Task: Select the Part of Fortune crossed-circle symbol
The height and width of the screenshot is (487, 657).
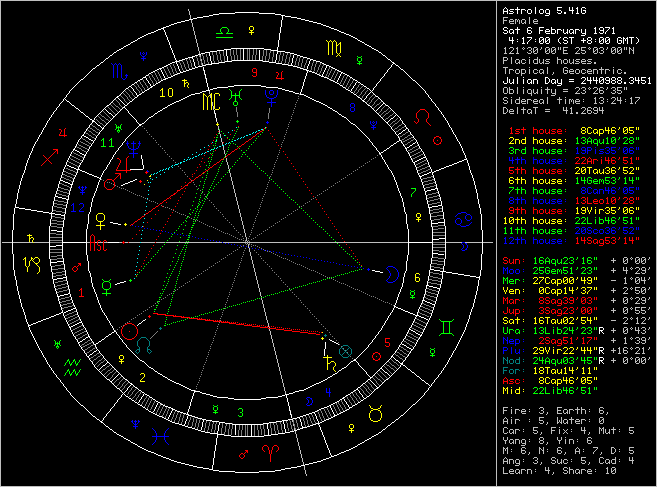Action: tap(346, 351)
